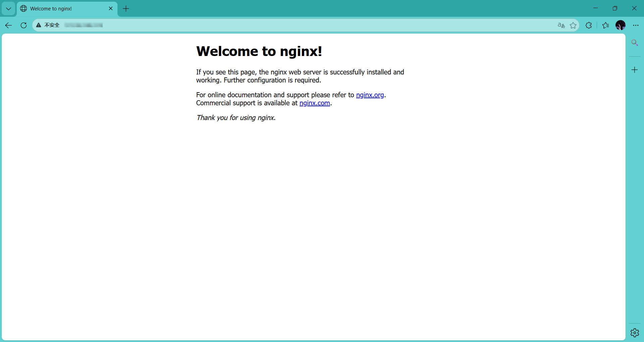Close the Welcome to nginx! tab
This screenshot has height=342, width=644.
[x=111, y=9]
